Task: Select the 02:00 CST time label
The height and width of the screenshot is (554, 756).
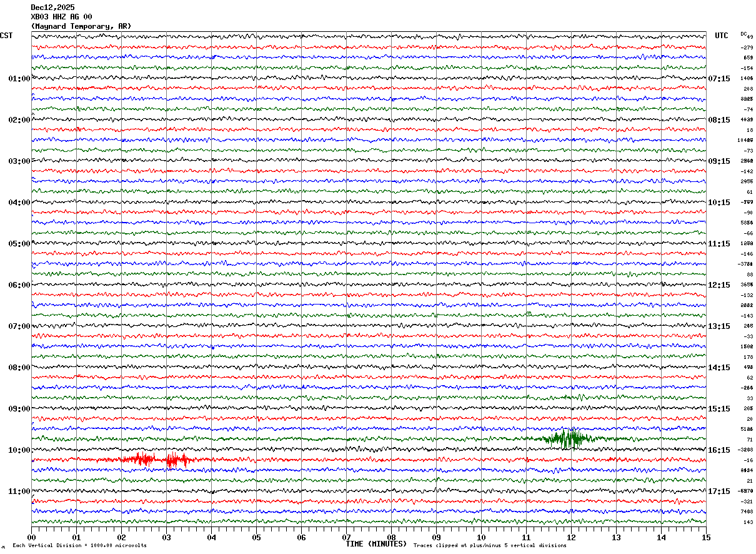Action: point(19,120)
